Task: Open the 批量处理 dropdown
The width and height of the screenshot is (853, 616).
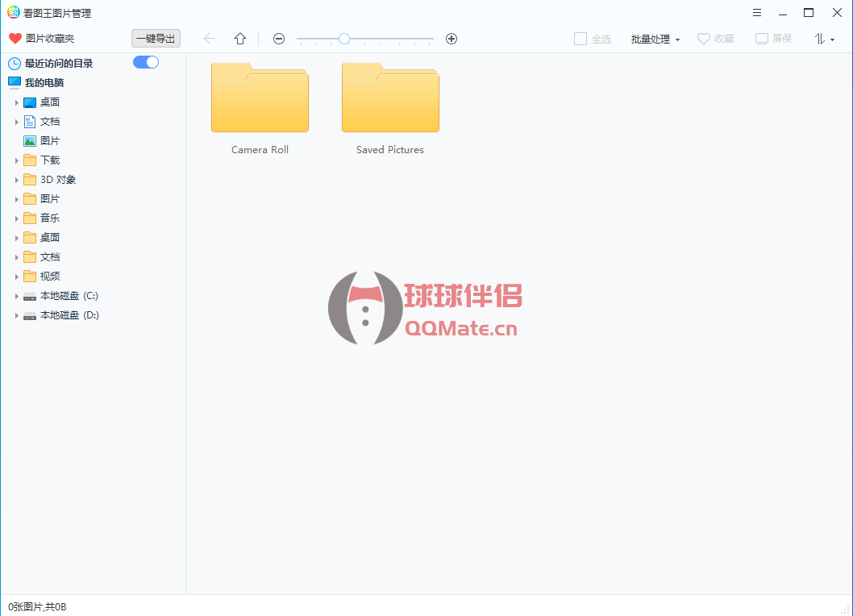Action: [655, 39]
